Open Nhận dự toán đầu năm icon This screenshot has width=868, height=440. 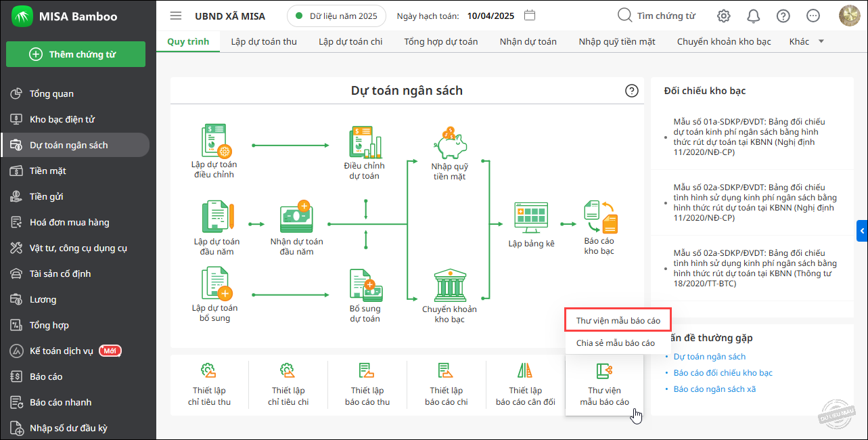pos(296,217)
